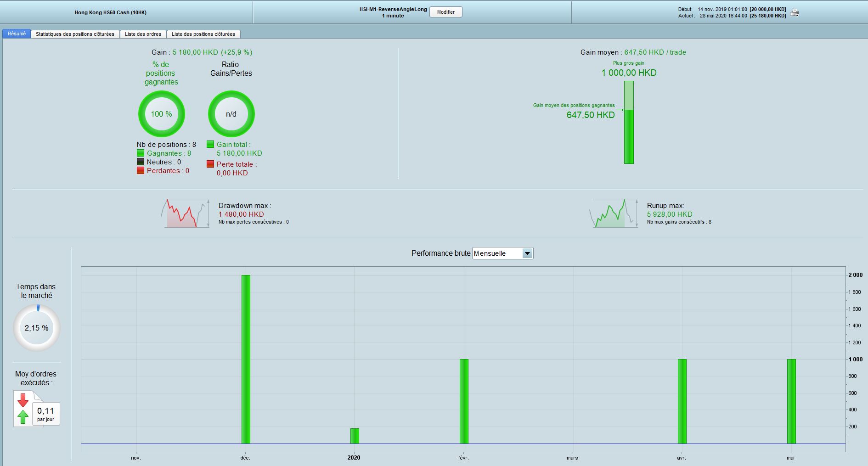Click the red drawdown max chart thumbnail
The image size is (868, 466).
coord(185,213)
